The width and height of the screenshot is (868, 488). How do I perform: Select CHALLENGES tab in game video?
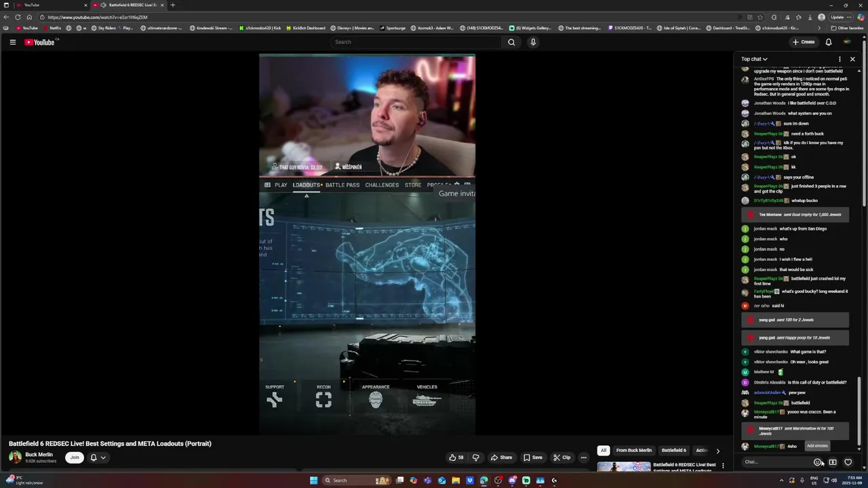(382, 185)
